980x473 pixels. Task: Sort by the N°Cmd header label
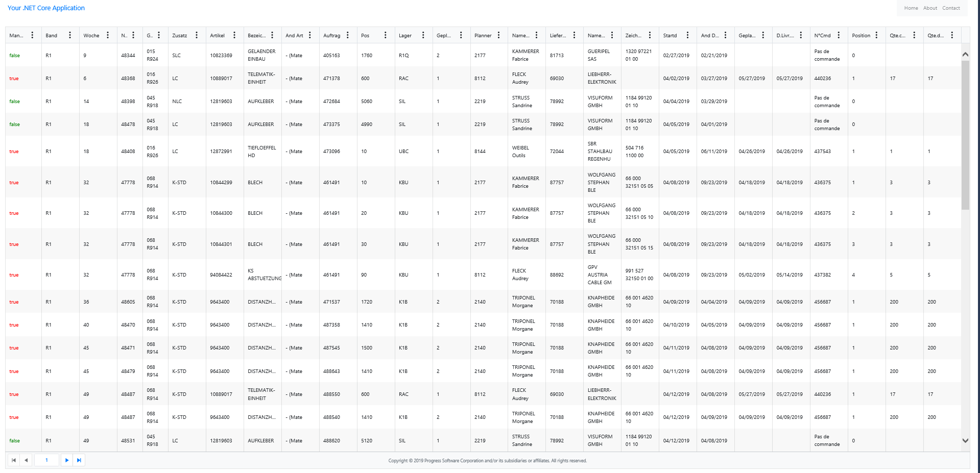point(823,36)
